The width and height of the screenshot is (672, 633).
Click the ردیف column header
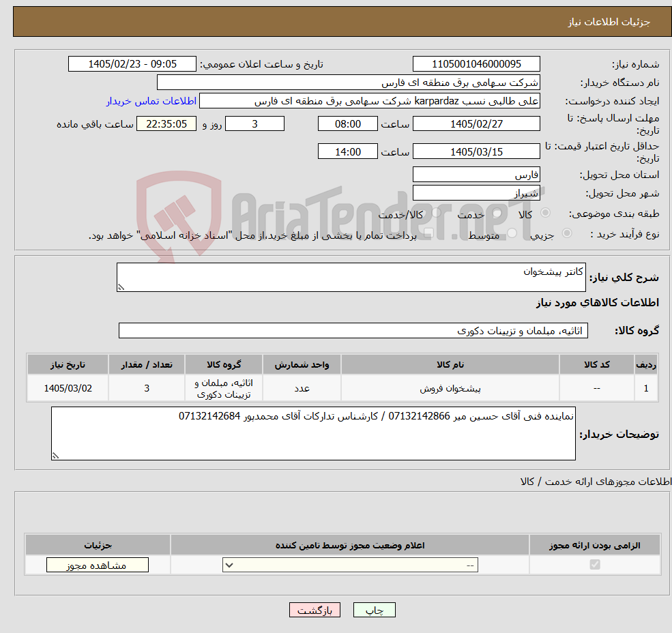tap(646, 364)
